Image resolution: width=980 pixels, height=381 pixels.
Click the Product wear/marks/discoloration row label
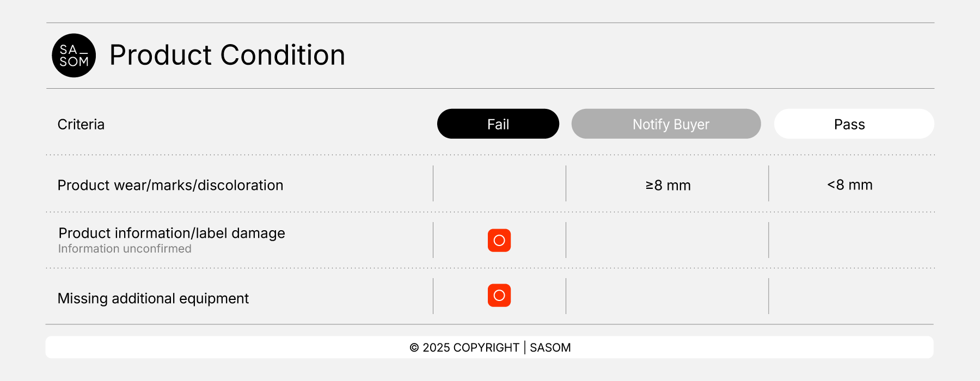coord(170,186)
